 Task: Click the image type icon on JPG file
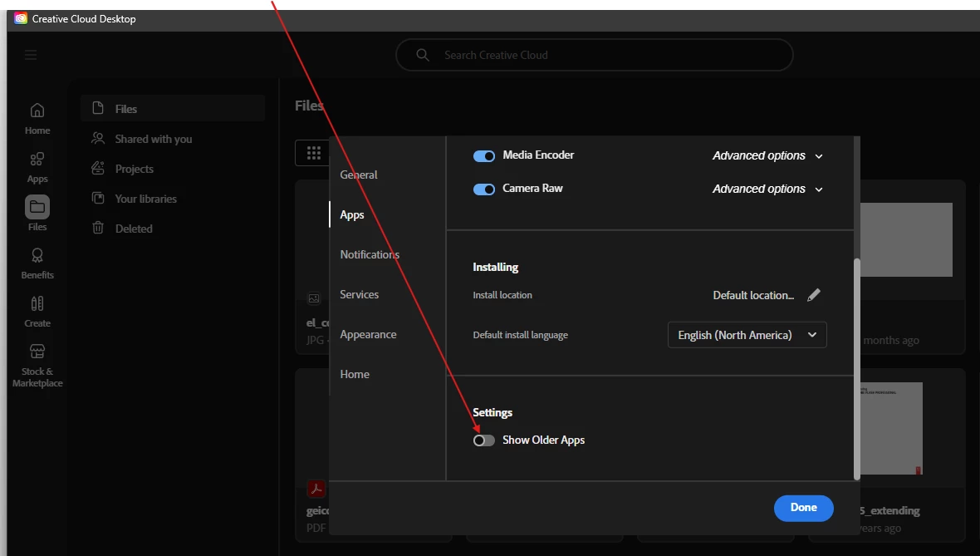(x=314, y=298)
